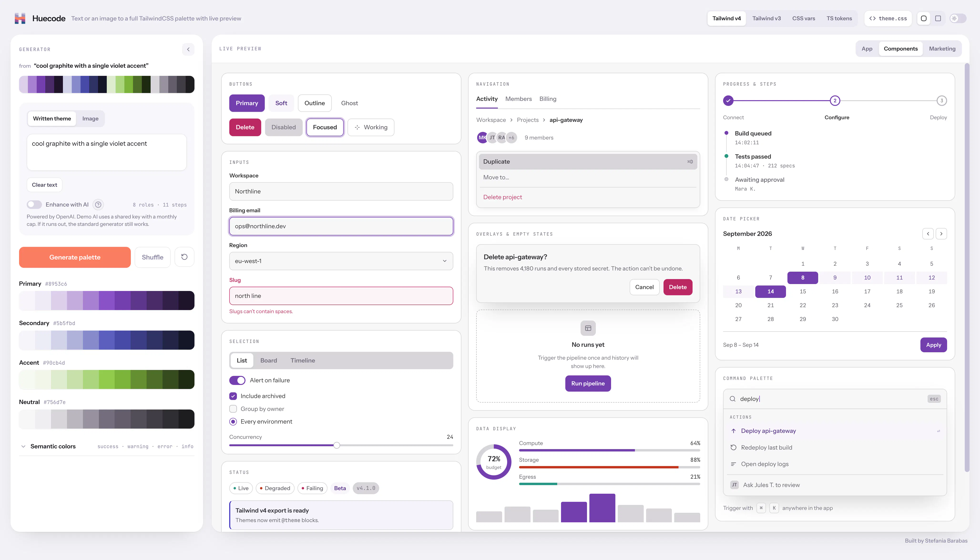The height and width of the screenshot is (560, 980).
Task: Turn off Alert on failure toggle
Action: pos(237,380)
